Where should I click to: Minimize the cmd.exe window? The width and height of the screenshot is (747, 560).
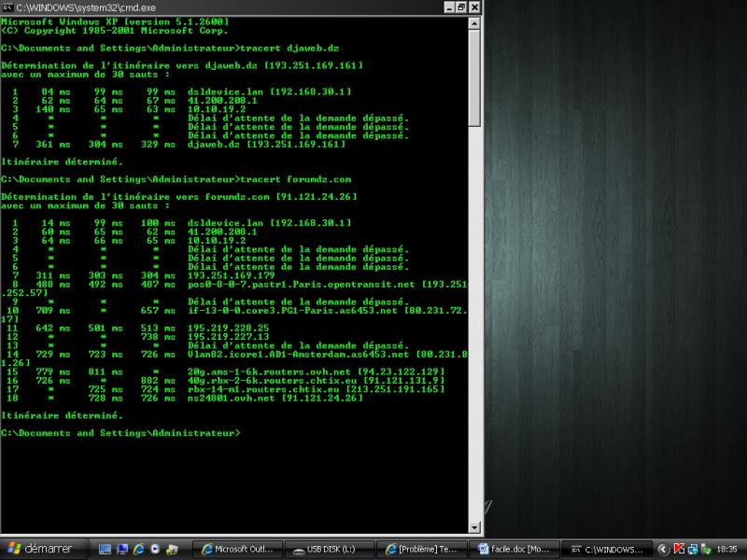click(x=446, y=7)
